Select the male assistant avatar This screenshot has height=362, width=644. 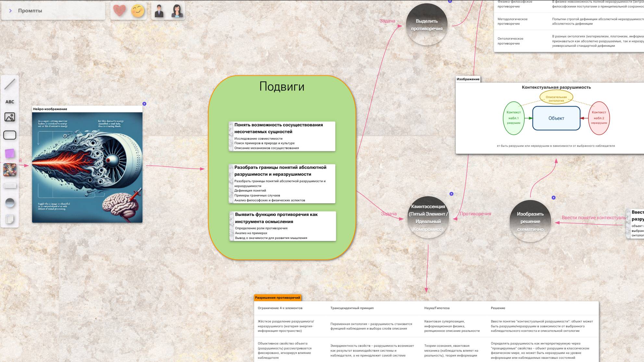coord(159,11)
